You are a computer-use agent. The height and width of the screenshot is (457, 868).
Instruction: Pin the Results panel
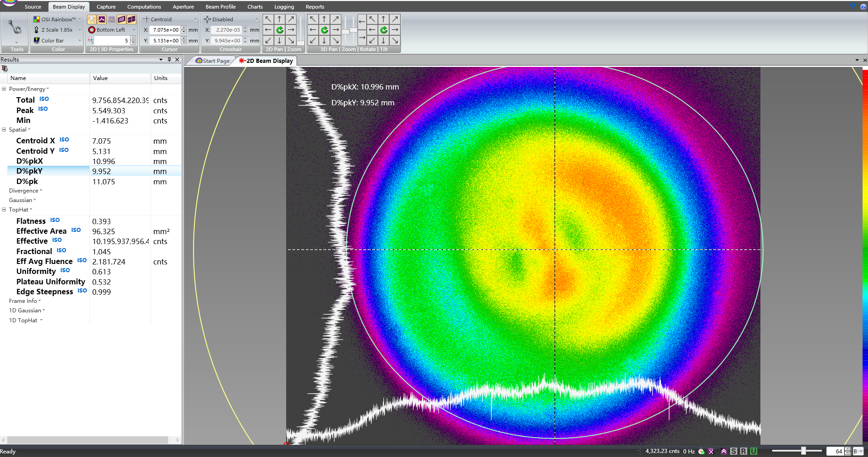point(169,60)
